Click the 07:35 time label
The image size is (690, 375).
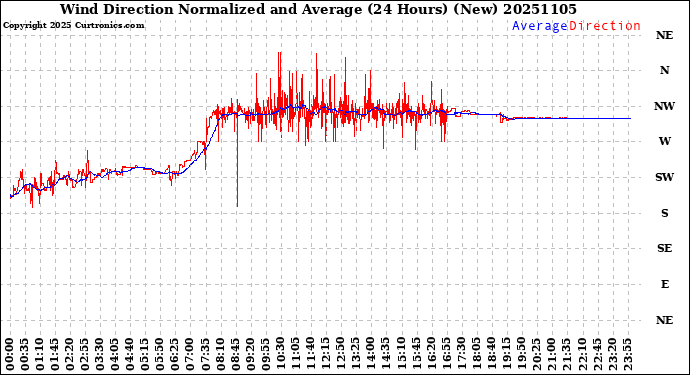click(x=206, y=355)
